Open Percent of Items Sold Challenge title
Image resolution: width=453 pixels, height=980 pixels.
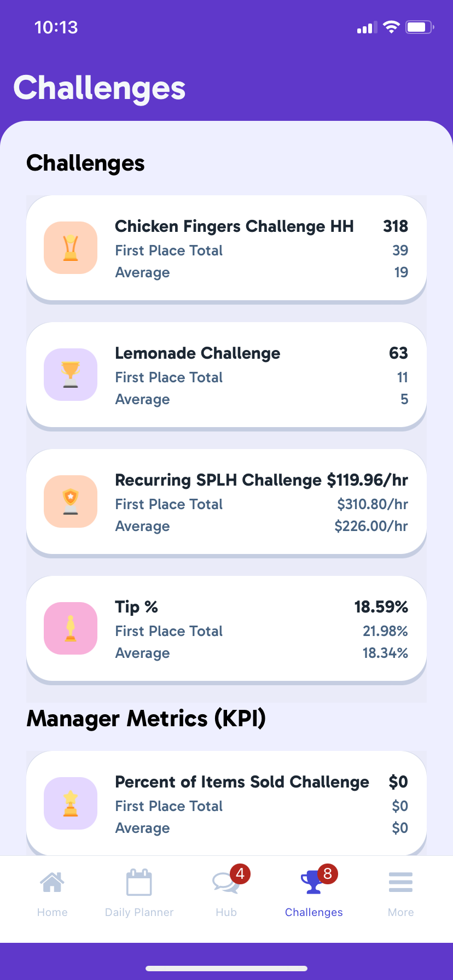click(242, 782)
